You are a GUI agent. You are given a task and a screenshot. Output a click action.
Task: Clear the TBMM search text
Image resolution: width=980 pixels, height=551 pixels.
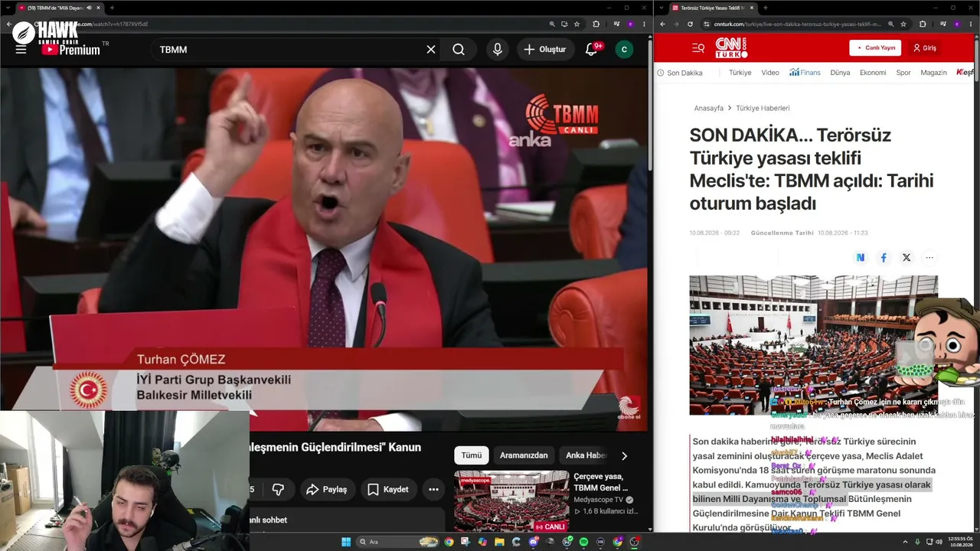[431, 50]
